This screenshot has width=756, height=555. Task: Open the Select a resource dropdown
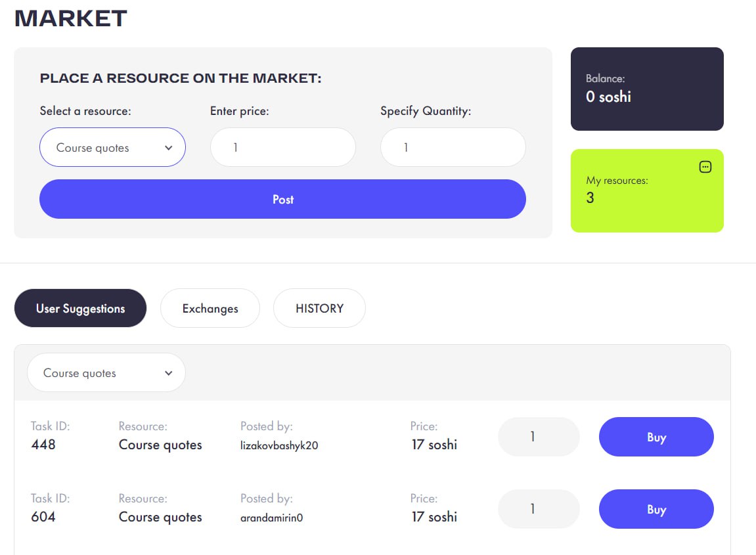click(x=112, y=148)
